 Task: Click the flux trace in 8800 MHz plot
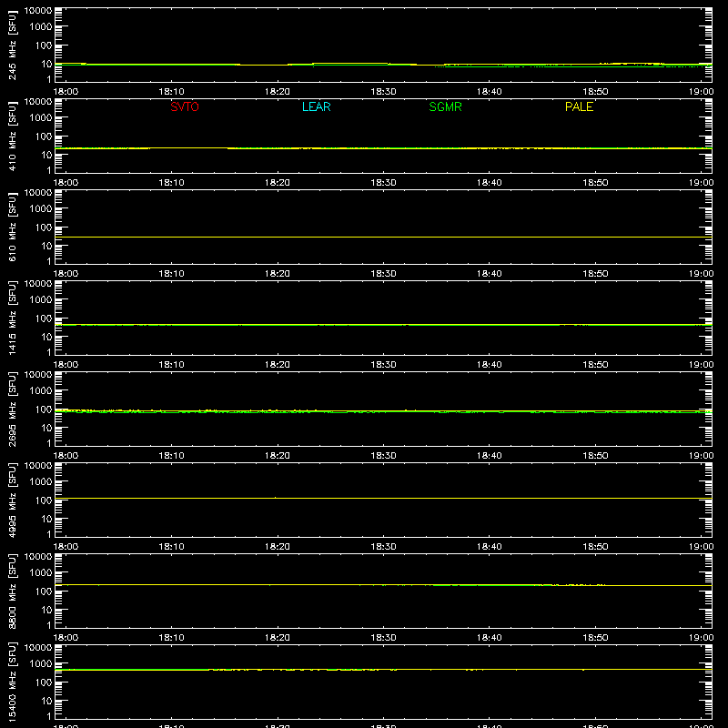pyautogui.click(x=383, y=585)
